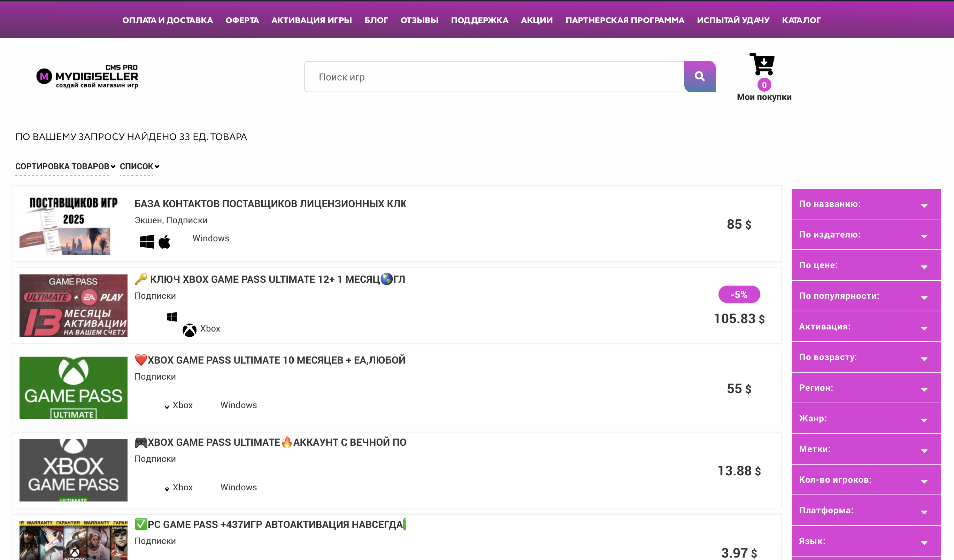The image size is (954, 560).
Task: Expand the 'Язык' filter
Action: [x=866, y=541]
